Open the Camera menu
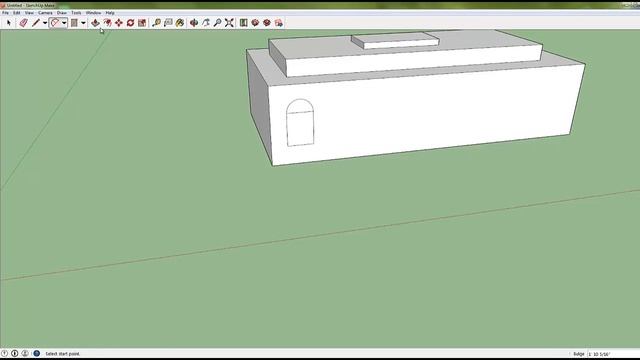The width and height of the screenshot is (640, 360). point(45,13)
